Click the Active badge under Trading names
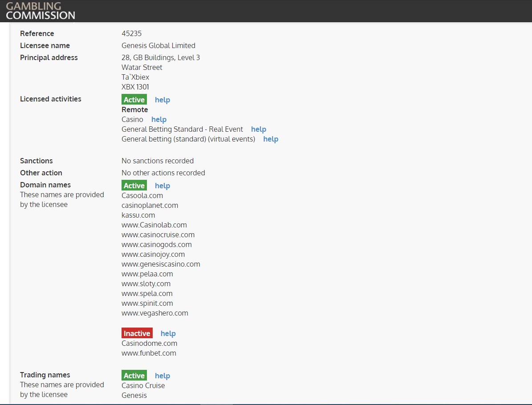The height and width of the screenshot is (405, 532). (x=134, y=375)
